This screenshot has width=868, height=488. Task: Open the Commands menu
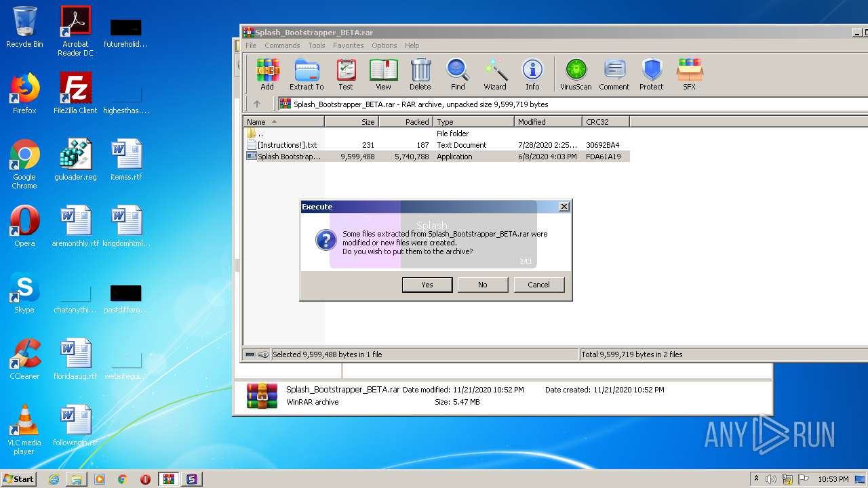coord(282,45)
